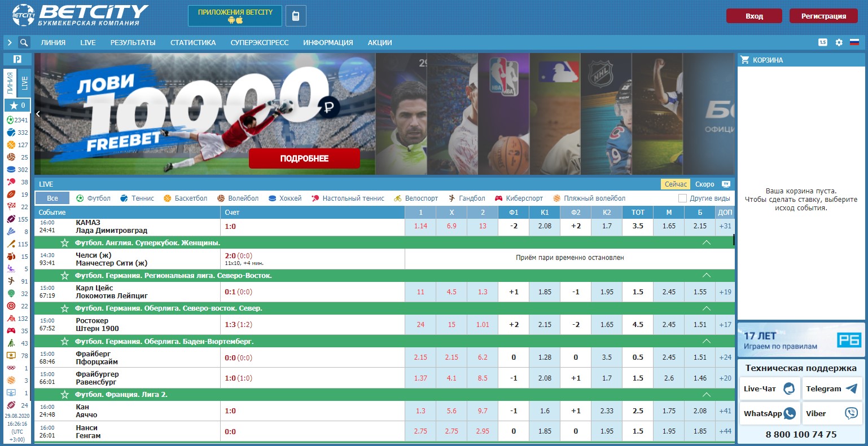This screenshot has height=446, width=868.
Task: Expand +31 more markets for КАМАЗ match
Action: point(725,226)
